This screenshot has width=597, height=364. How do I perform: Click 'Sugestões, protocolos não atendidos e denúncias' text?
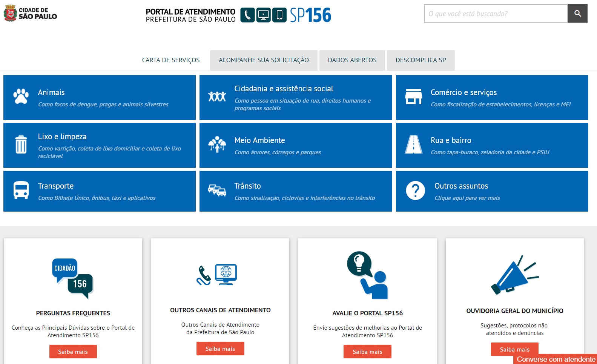pos(514,329)
